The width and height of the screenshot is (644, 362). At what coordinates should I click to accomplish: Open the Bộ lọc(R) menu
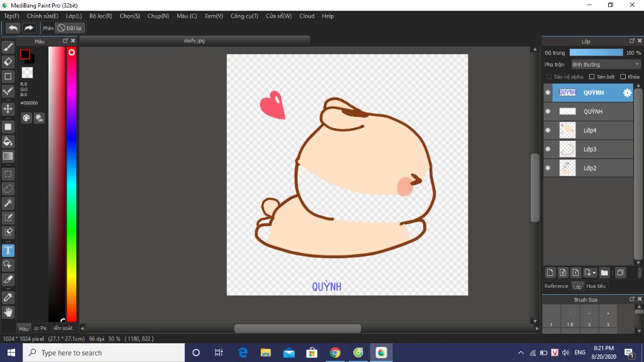pyautogui.click(x=101, y=16)
